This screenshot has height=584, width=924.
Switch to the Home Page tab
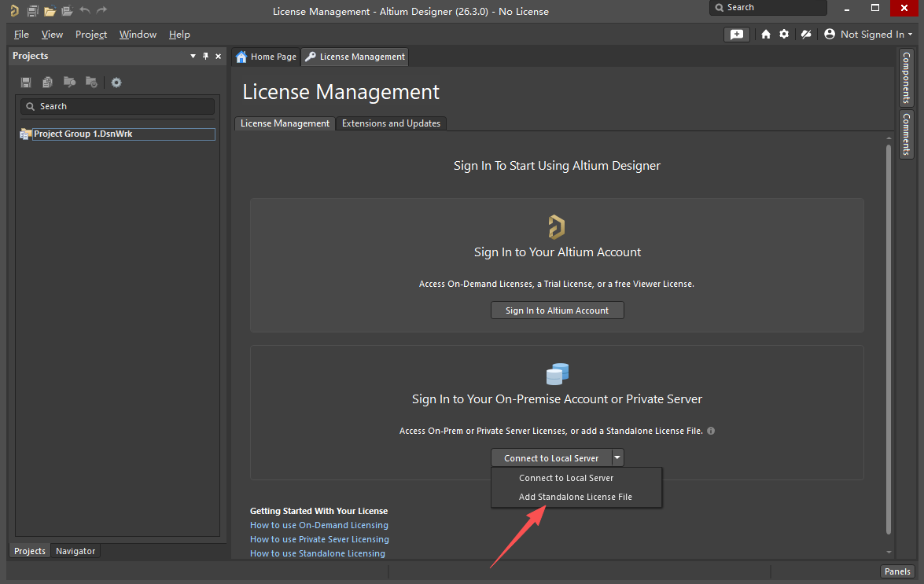coord(267,57)
